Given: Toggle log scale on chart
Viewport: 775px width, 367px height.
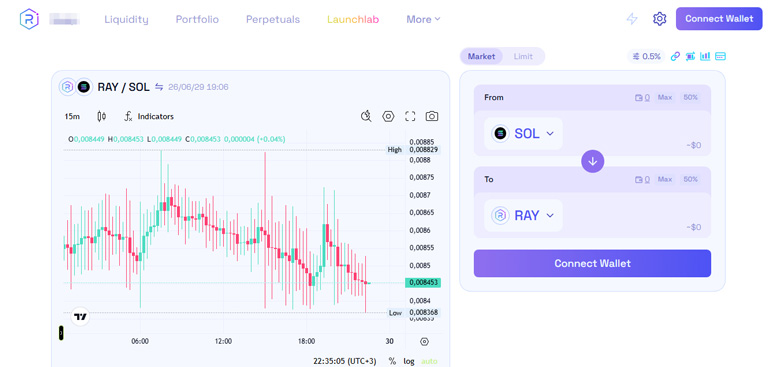Looking at the screenshot, I should (x=409, y=361).
